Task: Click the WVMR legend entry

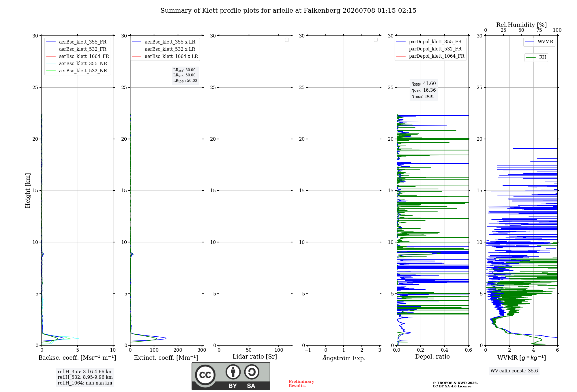Action: (539, 42)
